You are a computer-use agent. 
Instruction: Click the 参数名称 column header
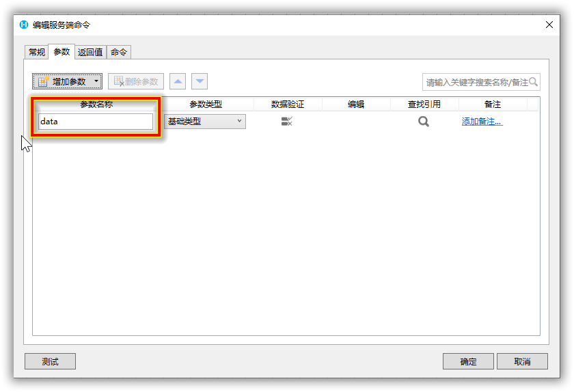pos(96,104)
